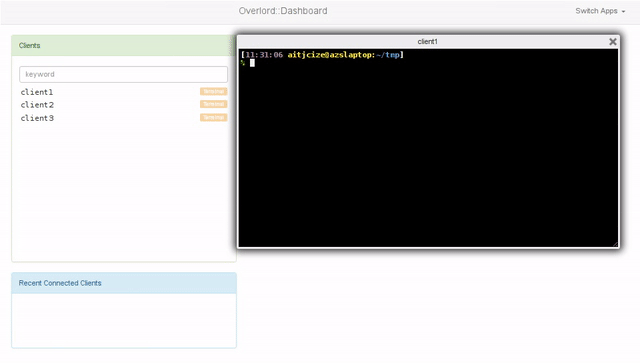The image size is (640, 363).
Task: Open Terminal for client2
Action: click(213, 105)
